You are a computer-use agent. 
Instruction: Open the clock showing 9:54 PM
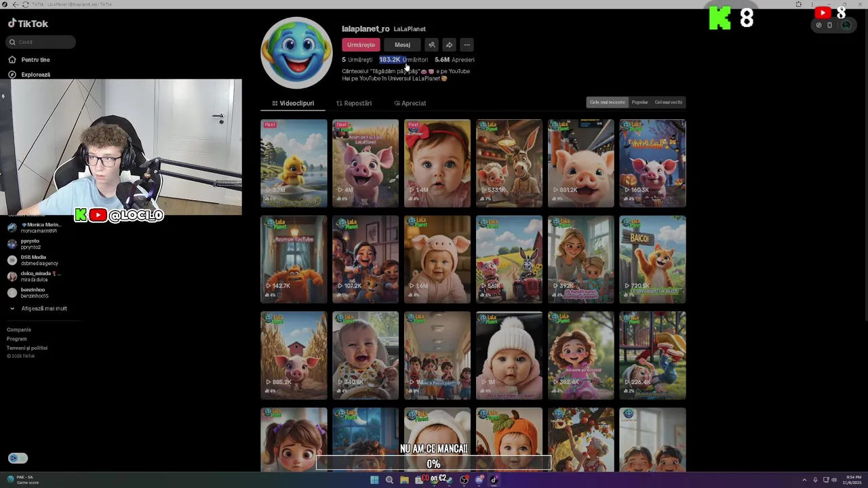click(853, 480)
